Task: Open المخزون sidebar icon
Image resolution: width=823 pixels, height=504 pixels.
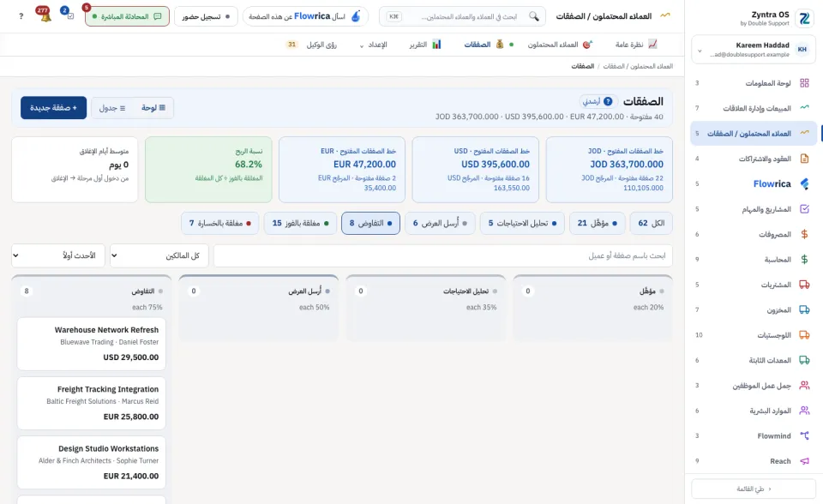Action: click(x=804, y=309)
